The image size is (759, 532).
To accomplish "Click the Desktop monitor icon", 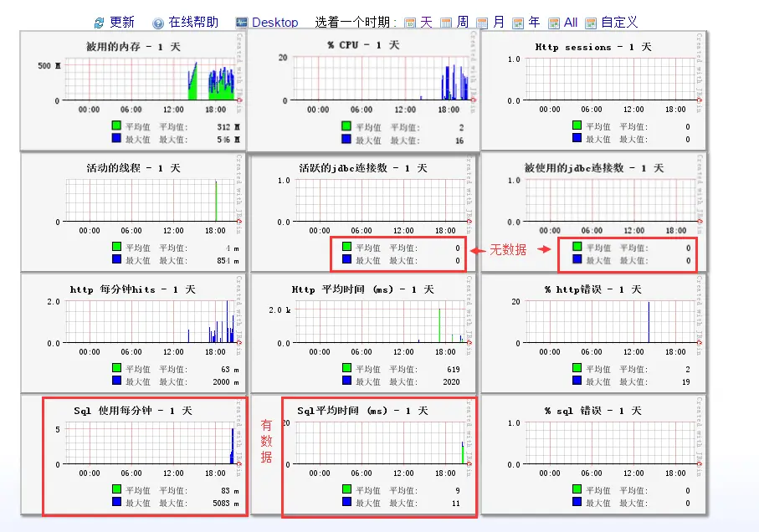I will pyautogui.click(x=241, y=23).
